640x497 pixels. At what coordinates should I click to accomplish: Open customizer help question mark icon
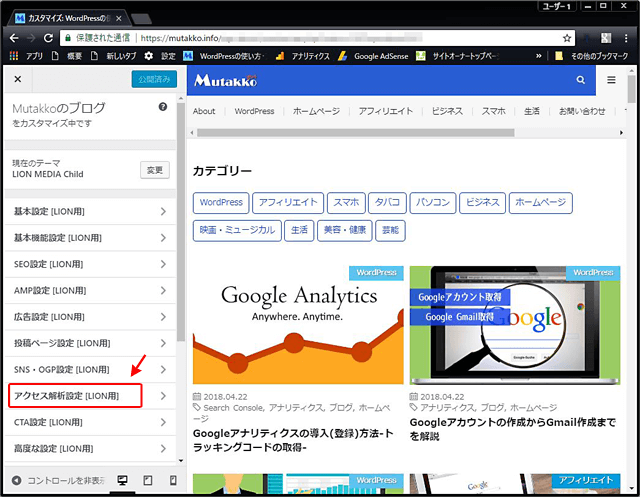pos(163,107)
